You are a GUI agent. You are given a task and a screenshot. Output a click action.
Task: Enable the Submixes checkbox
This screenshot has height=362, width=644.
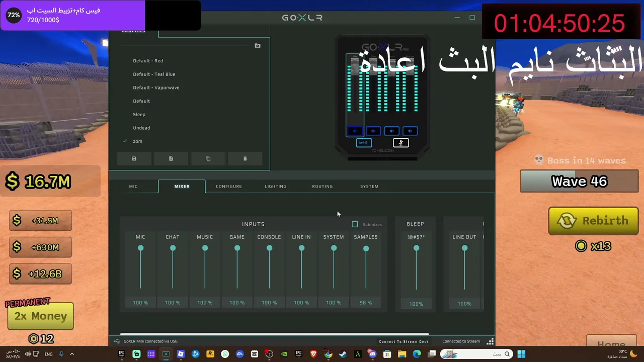pyautogui.click(x=355, y=224)
